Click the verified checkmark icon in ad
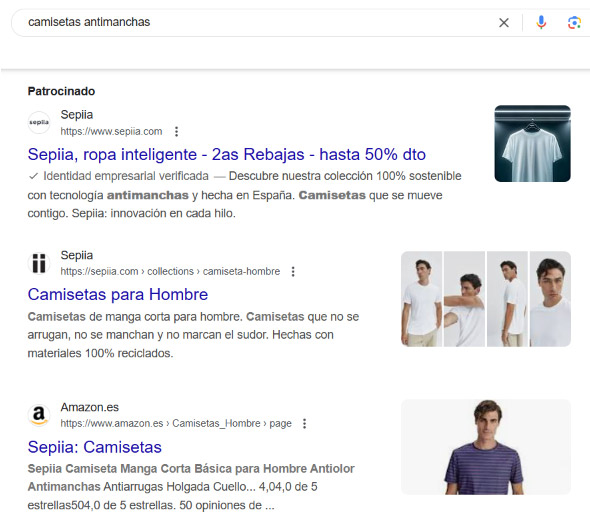 tap(33, 176)
